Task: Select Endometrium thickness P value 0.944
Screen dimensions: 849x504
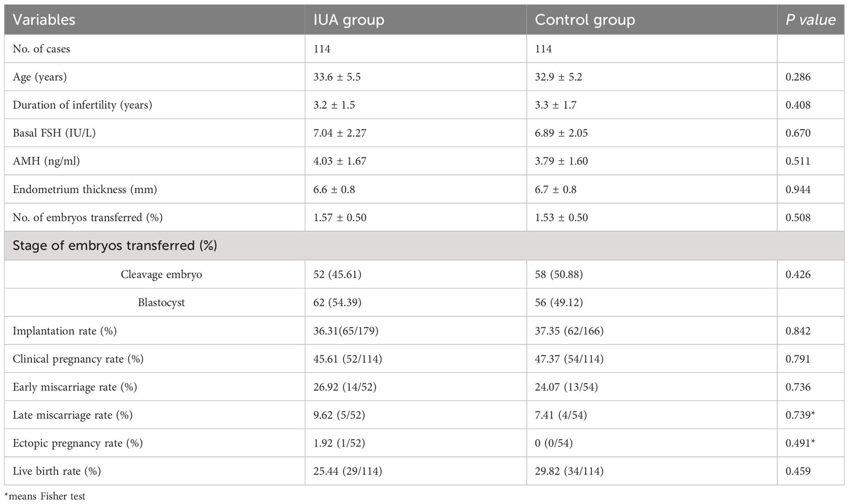Action: pos(798,190)
